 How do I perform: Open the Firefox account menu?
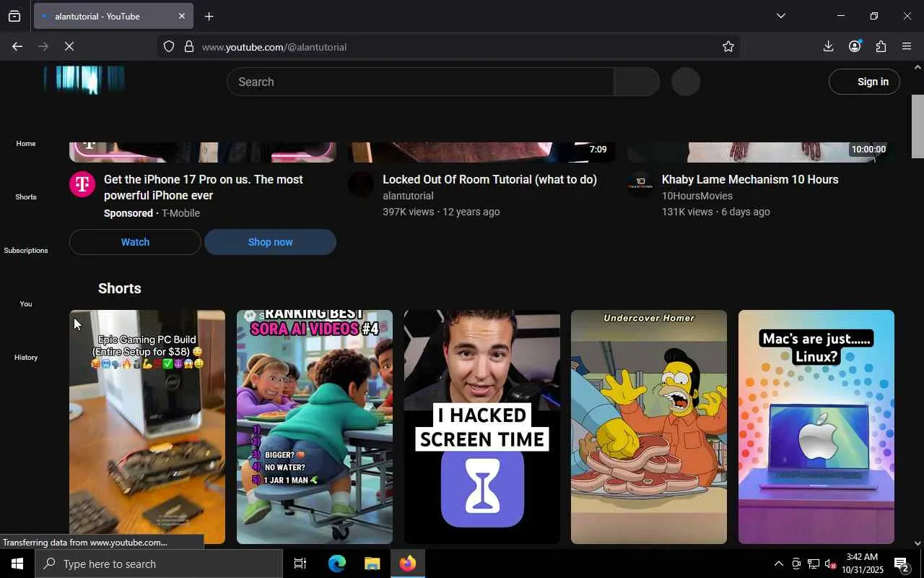[x=855, y=46]
